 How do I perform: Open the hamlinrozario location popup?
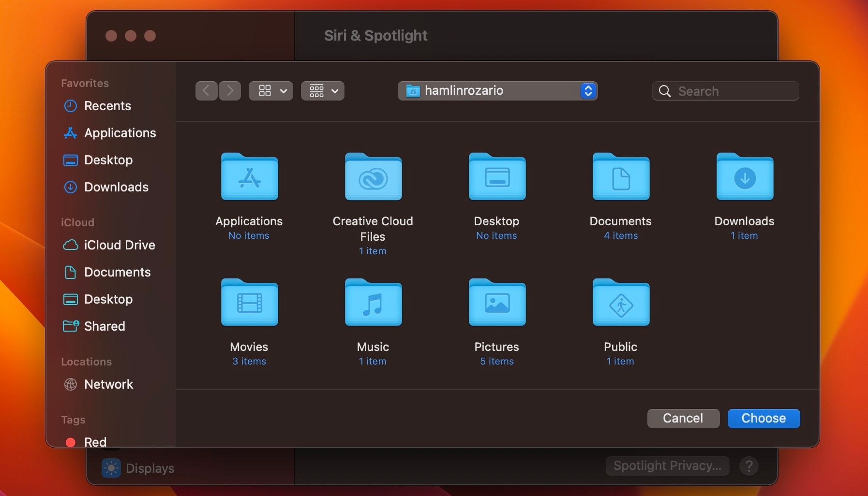497,91
